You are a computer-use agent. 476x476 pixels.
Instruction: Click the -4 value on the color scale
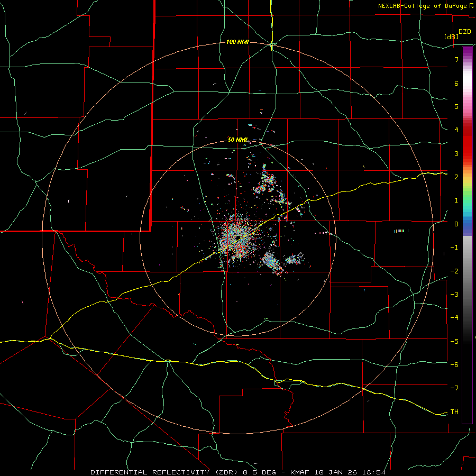(x=454, y=318)
